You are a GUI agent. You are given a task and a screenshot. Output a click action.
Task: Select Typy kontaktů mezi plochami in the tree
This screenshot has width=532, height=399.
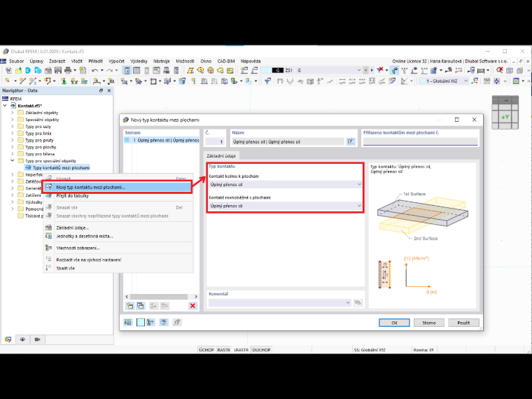click(61, 167)
